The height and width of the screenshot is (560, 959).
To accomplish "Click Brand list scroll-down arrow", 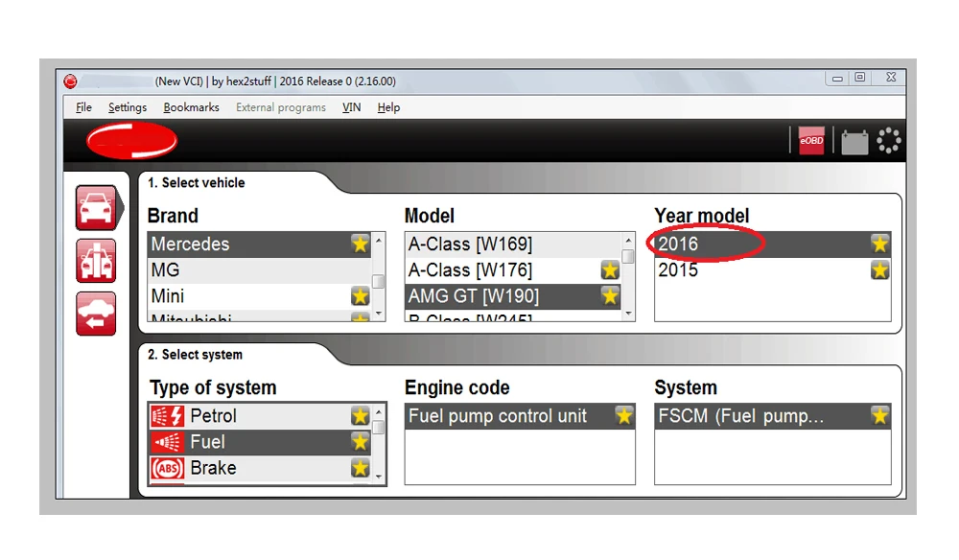I will pyautogui.click(x=379, y=314).
